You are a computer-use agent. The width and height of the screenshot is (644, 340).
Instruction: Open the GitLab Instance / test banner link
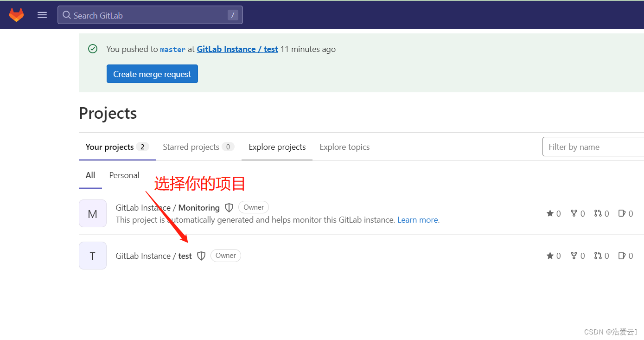(237, 49)
